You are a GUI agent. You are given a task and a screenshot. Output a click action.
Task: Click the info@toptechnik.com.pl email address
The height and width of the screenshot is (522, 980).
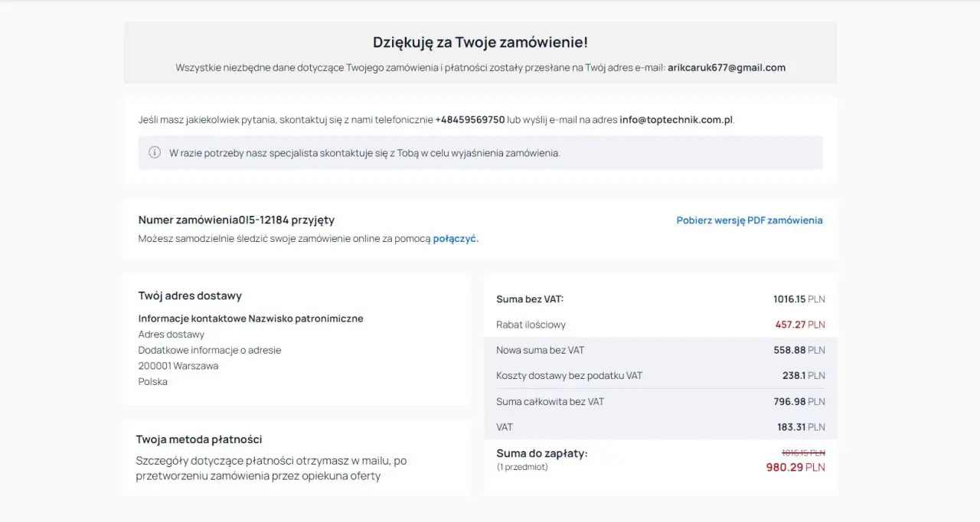(x=676, y=119)
